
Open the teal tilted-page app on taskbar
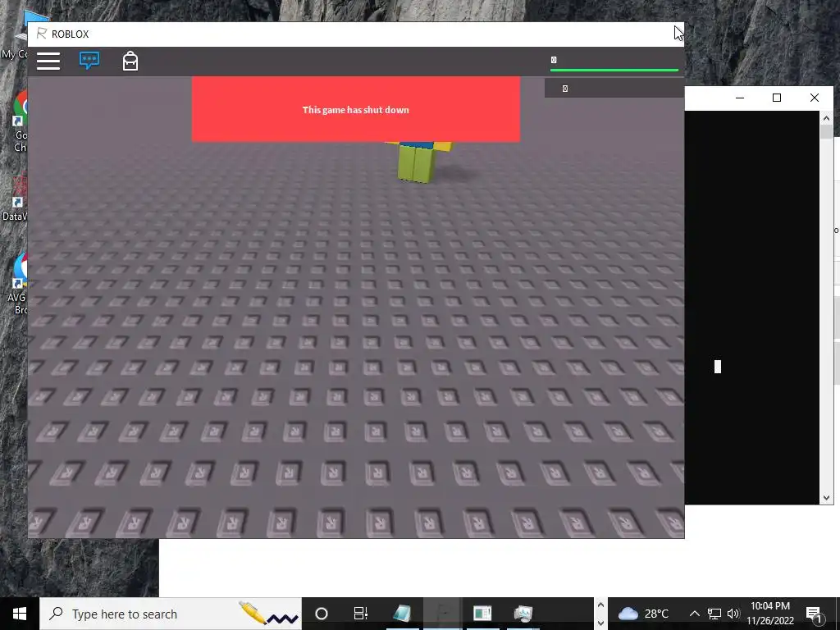click(x=402, y=614)
